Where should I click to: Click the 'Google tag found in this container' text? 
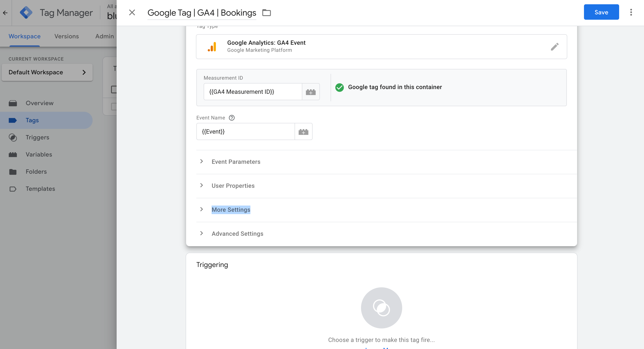pos(395,87)
